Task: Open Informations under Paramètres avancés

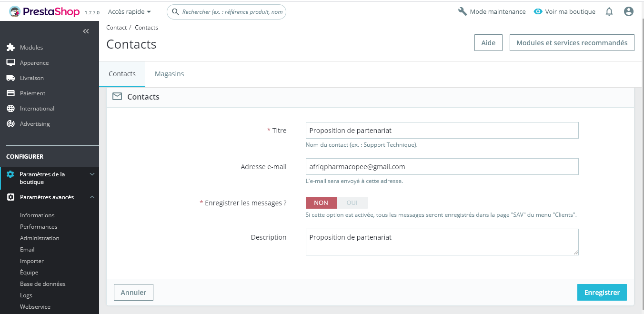Action: pyautogui.click(x=37, y=215)
